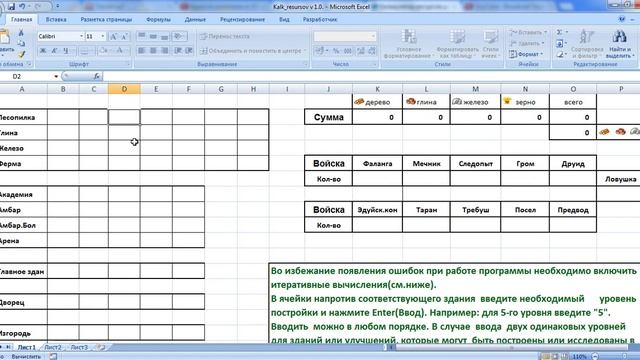This screenshot has height=360, width=640.
Task: Click the font color A icon
Action: (120, 51)
